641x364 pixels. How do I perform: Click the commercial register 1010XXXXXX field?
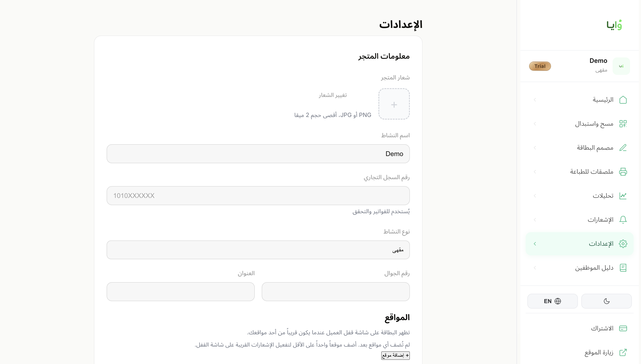[x=258, y=196]
